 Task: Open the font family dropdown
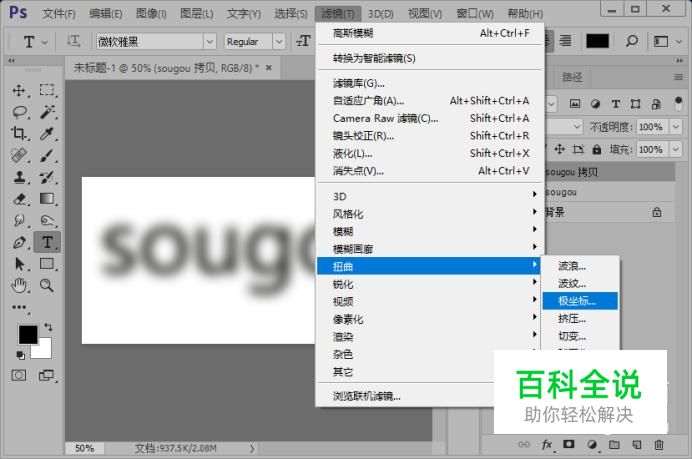pos(210,41)
